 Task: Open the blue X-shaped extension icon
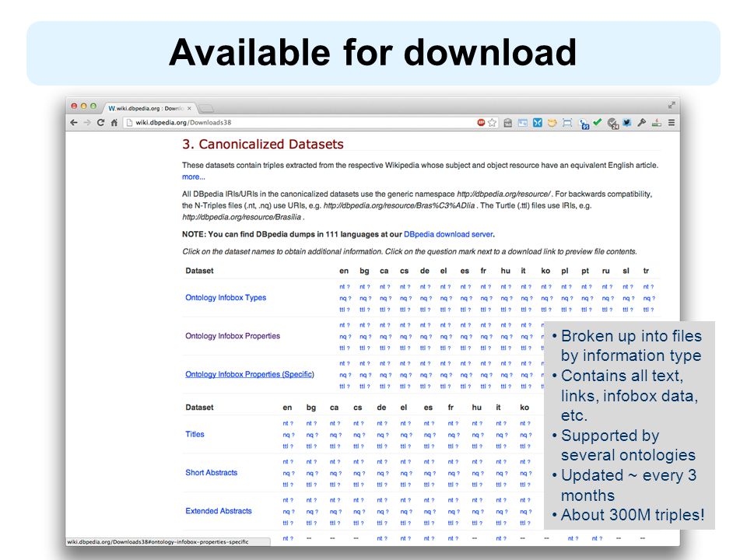(538, 123)
